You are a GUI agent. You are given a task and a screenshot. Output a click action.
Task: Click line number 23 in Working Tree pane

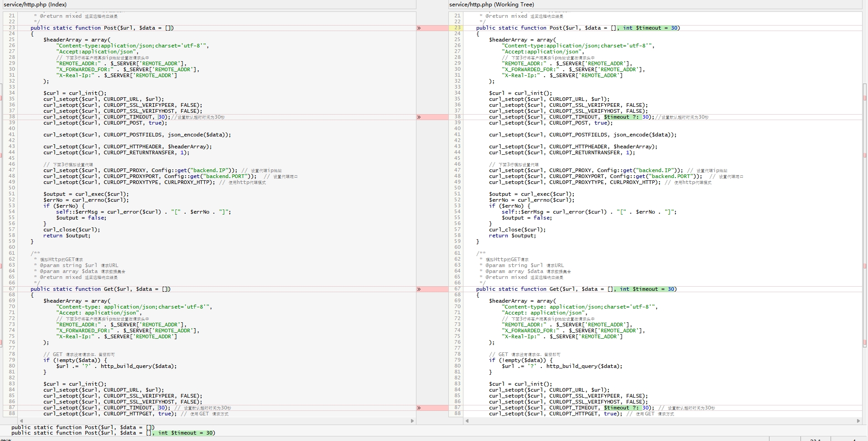coord(457,28)
